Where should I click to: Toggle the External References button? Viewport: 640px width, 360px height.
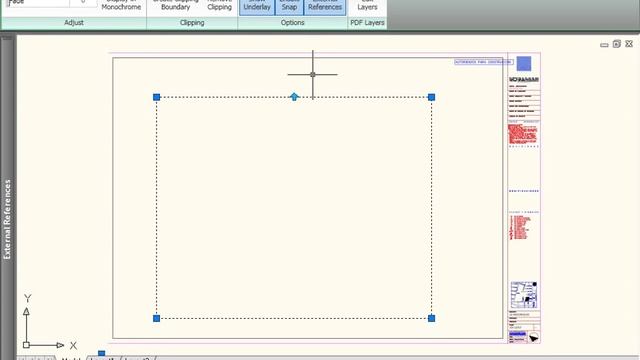click(x=324, y=6)
